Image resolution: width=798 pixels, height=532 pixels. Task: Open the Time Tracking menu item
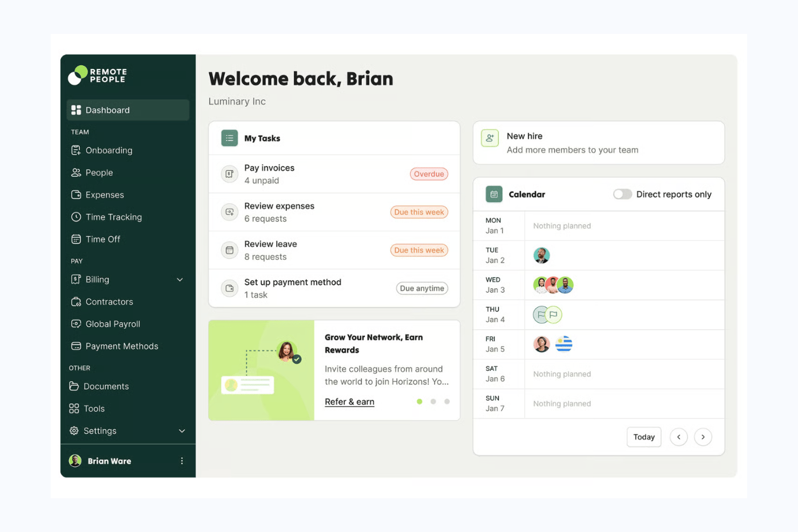[128, 217]
